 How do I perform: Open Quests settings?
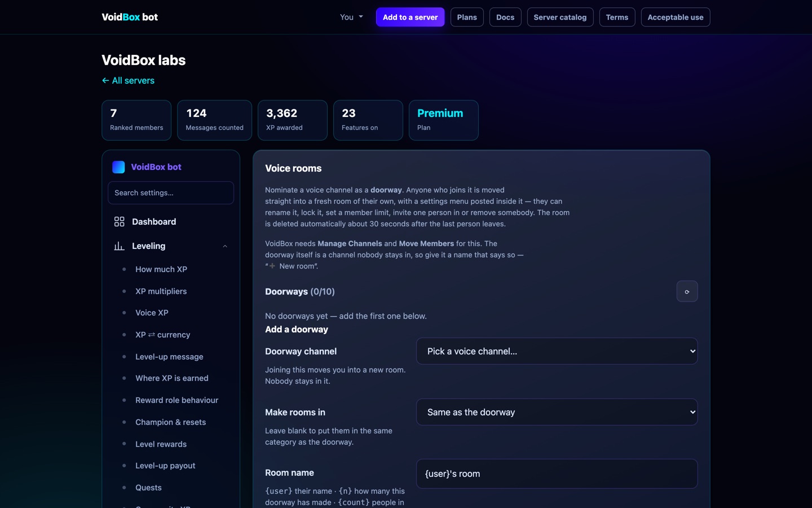[x=148, y=488]
